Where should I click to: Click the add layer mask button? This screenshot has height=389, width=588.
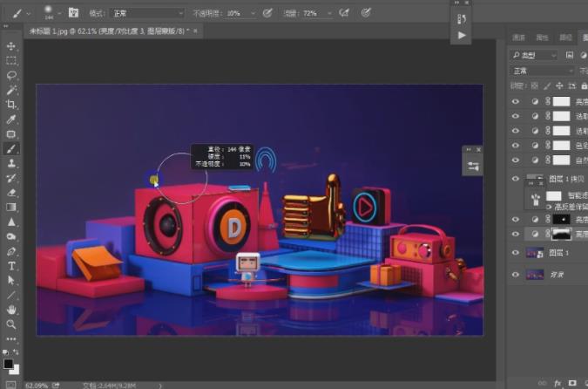(x=572, y=384)
